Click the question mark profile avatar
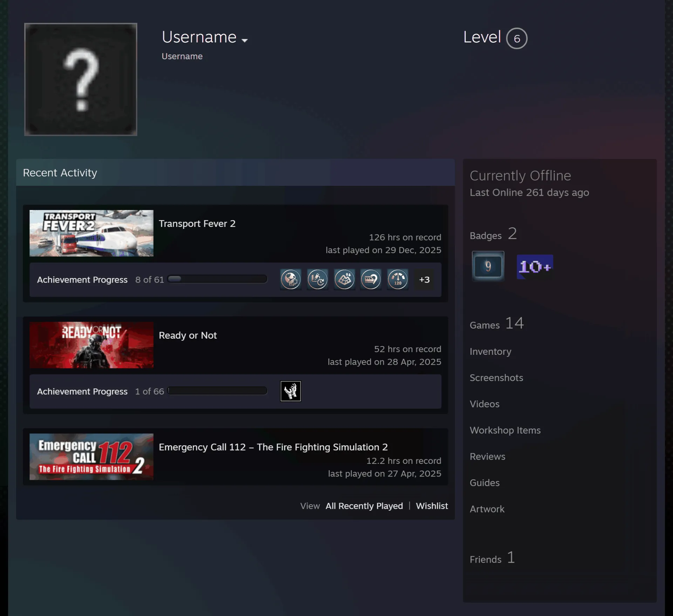The image size is (673, 616). click(81, 79)
